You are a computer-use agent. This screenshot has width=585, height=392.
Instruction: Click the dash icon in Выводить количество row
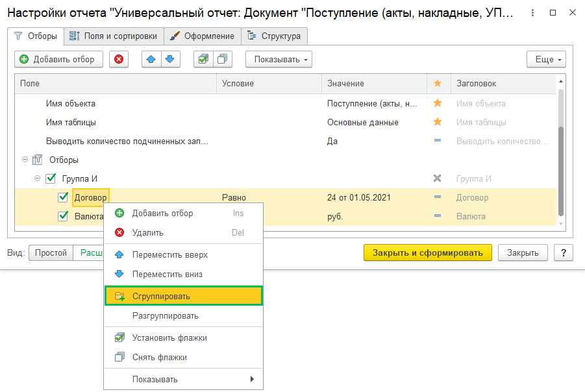click(x=437, y=141)
